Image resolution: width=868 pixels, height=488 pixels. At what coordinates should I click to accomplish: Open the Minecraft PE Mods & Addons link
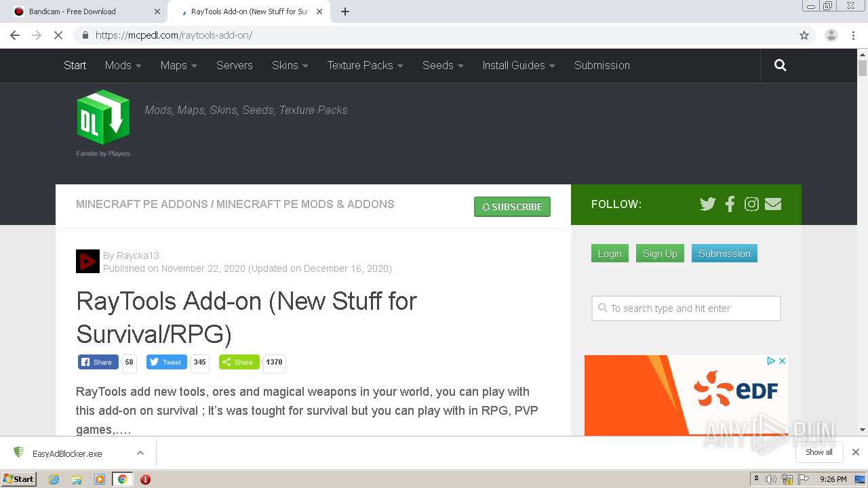(x=305, y=204)
